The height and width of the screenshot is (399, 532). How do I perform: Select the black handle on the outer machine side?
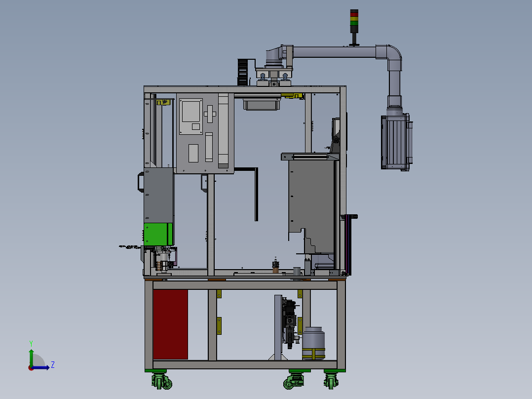click(140, 182)
